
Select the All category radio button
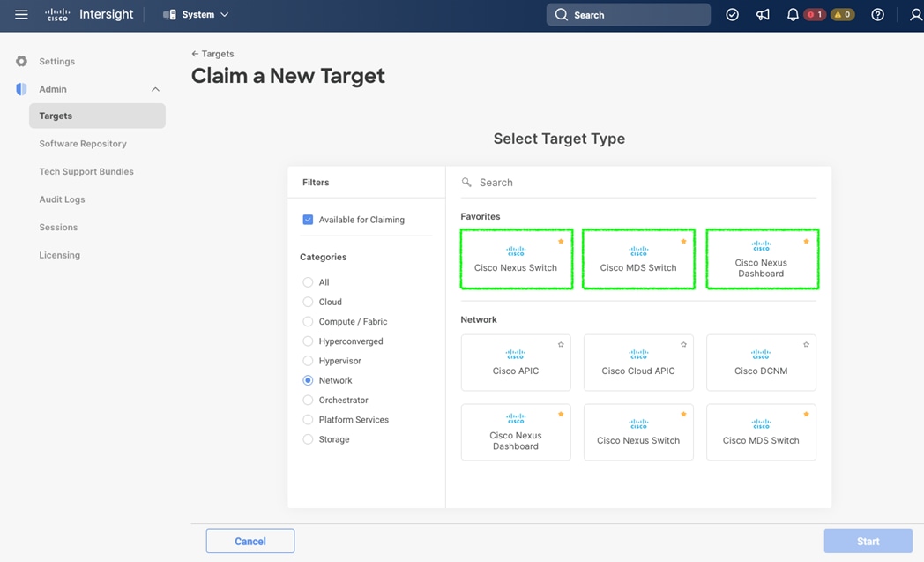tap(308, 282)
